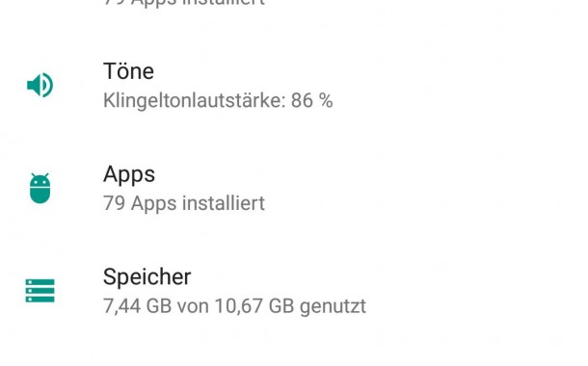Tap the Android robot icon for Apps
The image size is (588, 366).
click(x=40, y=188)
